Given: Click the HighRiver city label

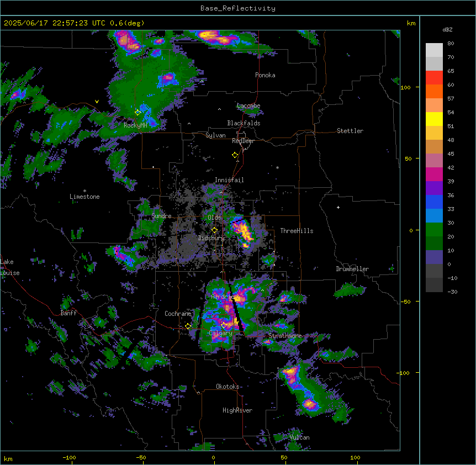Looking at the screenshot, I should click(x=237, y=410).
